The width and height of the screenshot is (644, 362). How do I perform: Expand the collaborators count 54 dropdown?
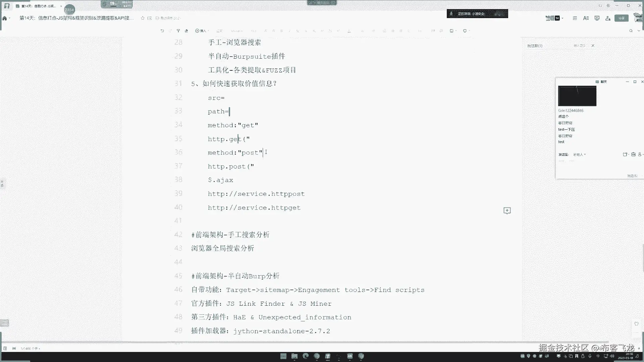[562, 18]
